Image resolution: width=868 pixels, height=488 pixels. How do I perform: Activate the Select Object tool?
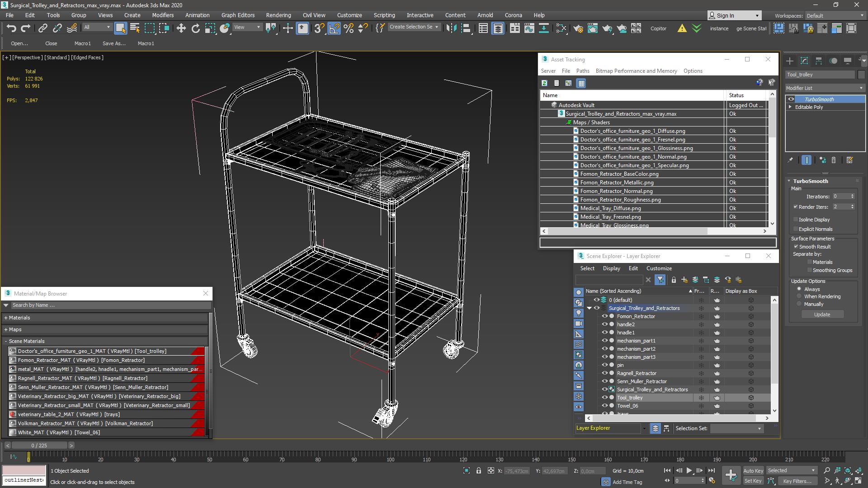point(120,28)
